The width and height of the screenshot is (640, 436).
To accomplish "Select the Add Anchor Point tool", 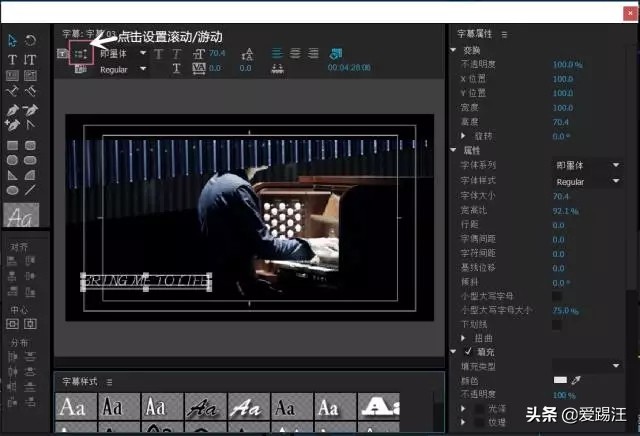I will 12,125.
